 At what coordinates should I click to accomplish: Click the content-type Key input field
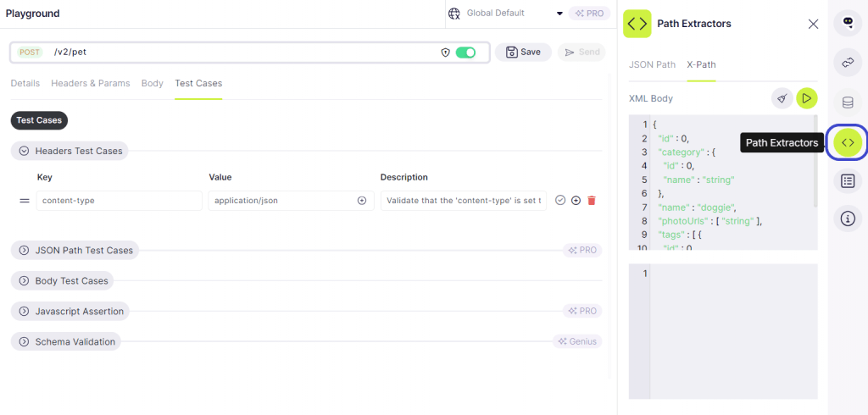click(119, 201)
